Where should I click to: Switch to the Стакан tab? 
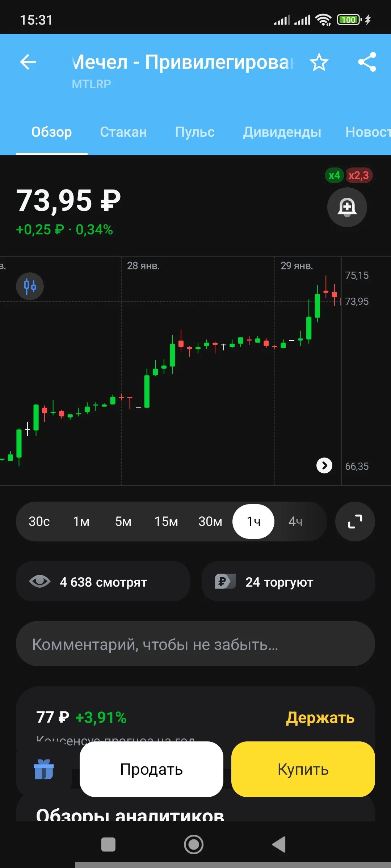(123, 132)
